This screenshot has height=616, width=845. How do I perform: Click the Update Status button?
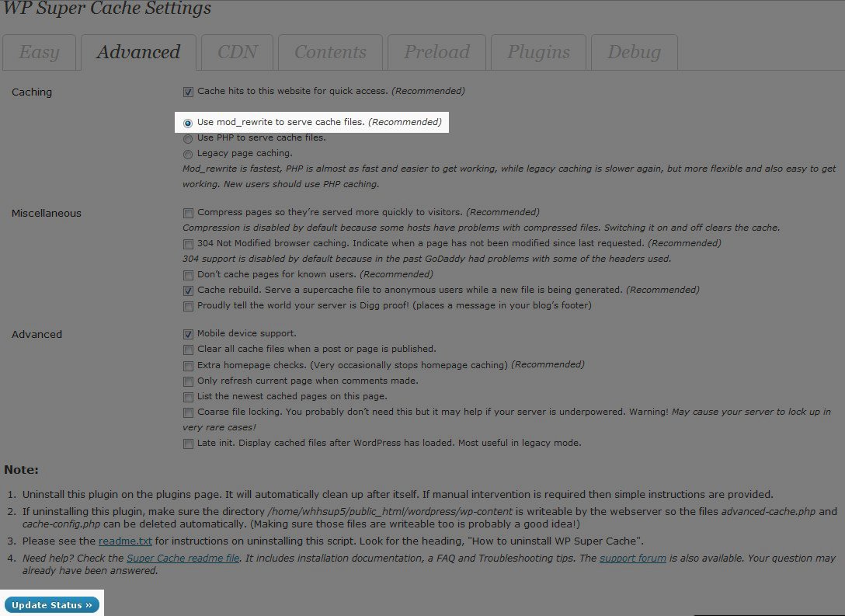52,605
